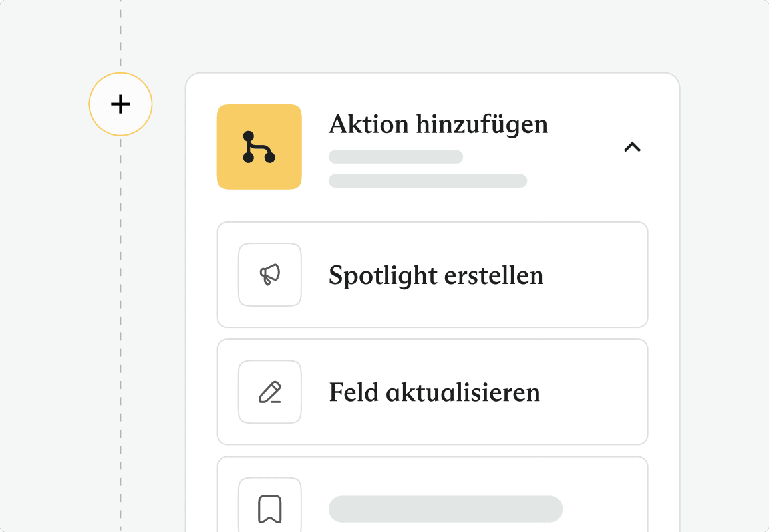Click the round plus button on the timeline

[120, 104]
